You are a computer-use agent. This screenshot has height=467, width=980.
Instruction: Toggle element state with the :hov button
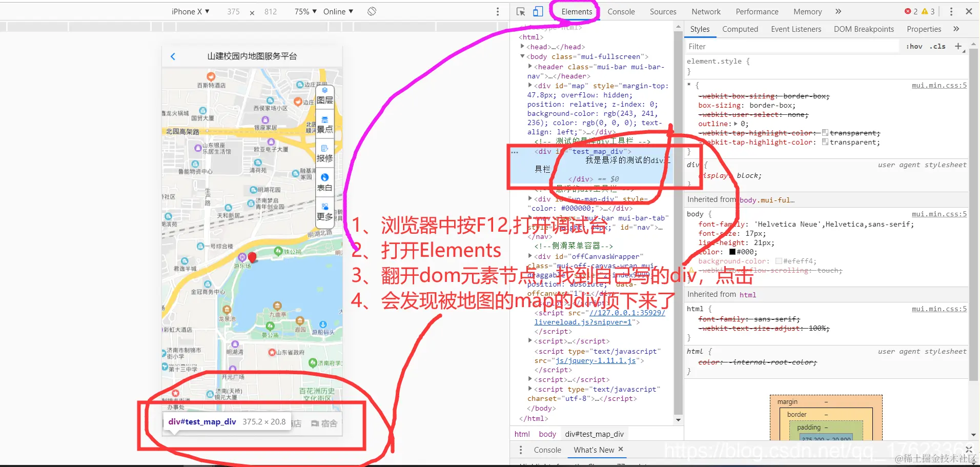914,46
